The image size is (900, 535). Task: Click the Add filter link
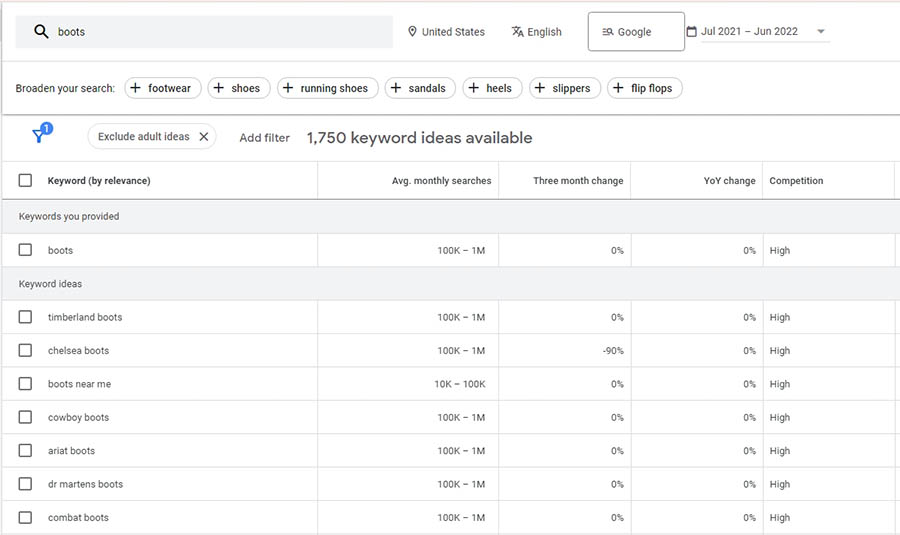(264, 138)
